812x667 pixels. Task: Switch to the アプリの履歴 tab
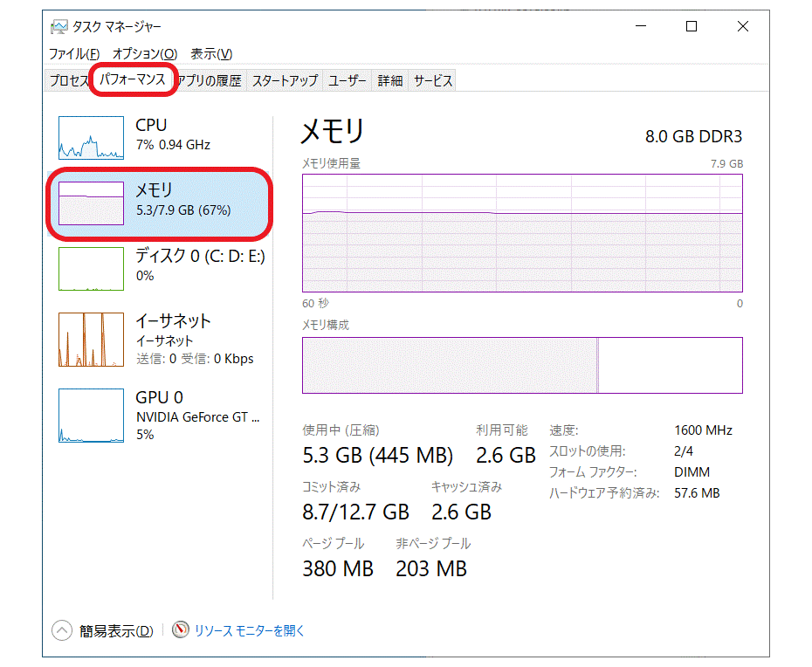210,81
